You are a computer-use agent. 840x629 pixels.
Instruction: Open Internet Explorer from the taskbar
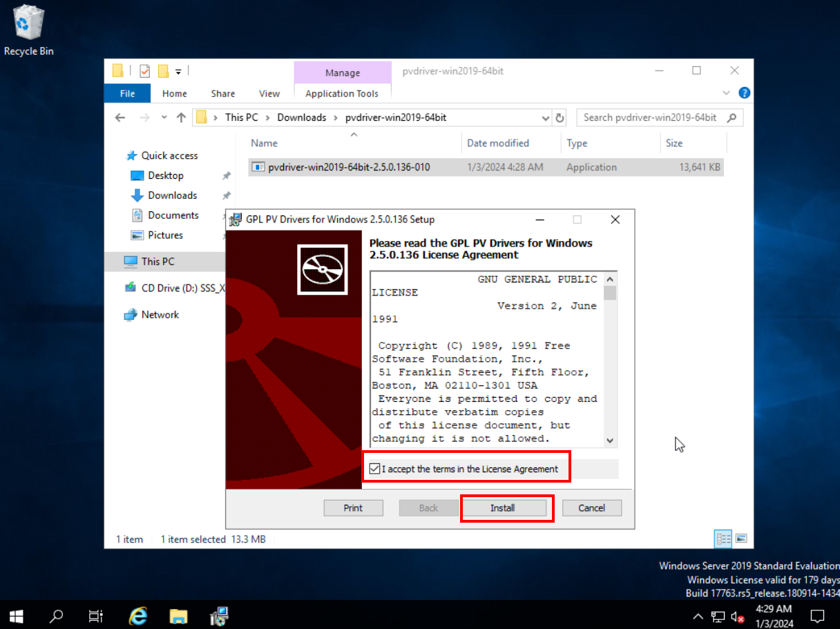[x=138, y=615]
